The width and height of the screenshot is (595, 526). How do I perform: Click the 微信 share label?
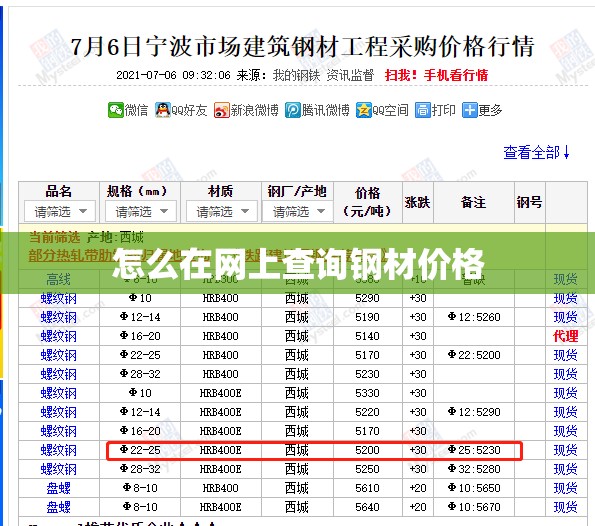(136, 110)
